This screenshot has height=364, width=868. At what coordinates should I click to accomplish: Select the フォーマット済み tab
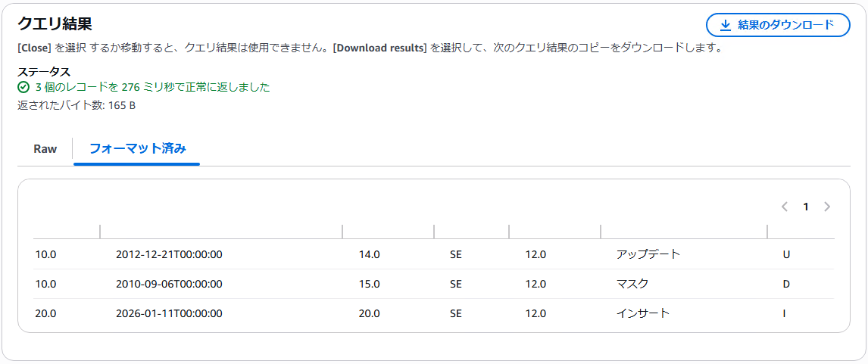click(x=137, y=149)
